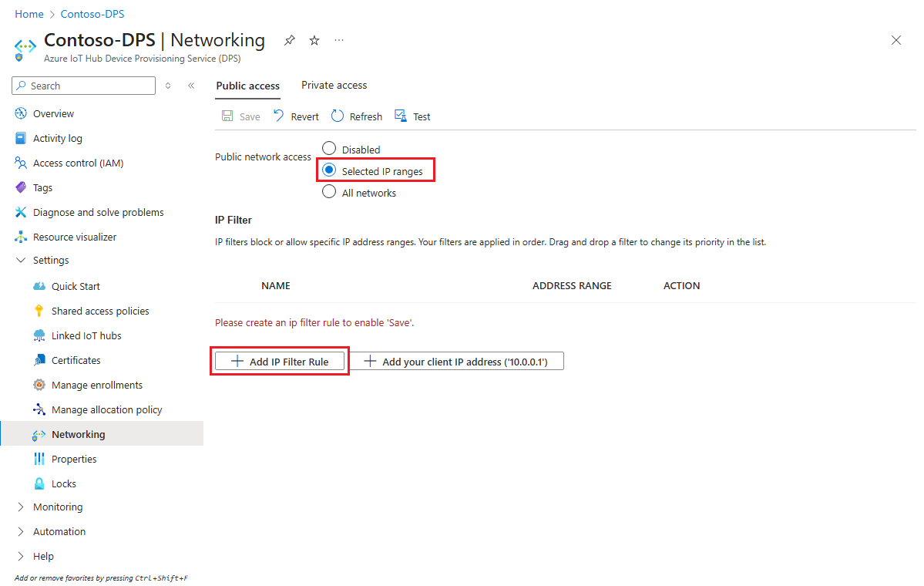924x586 pixels.
Task: Add your client IP address 10.0.0.1
Action: coord(456,361)
